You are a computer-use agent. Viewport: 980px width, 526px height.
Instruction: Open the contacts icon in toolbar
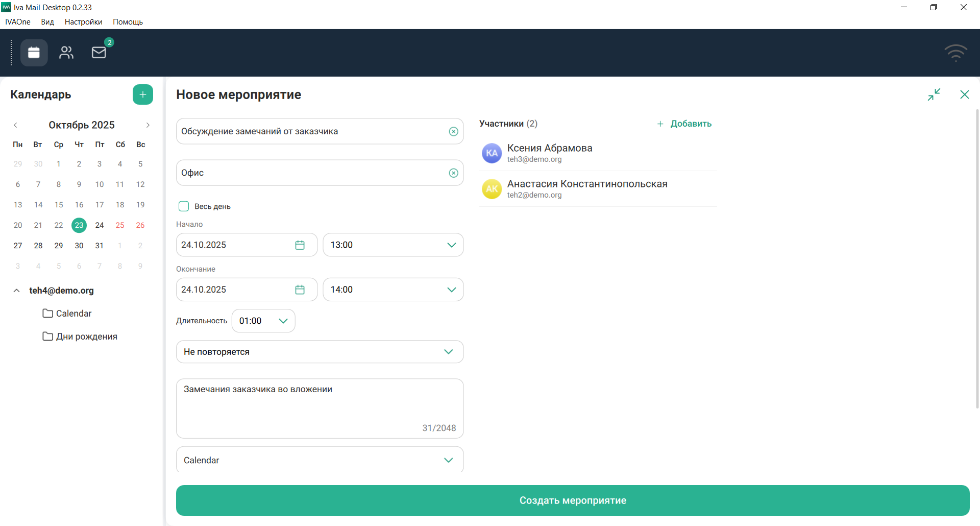(x=66, y=53)
